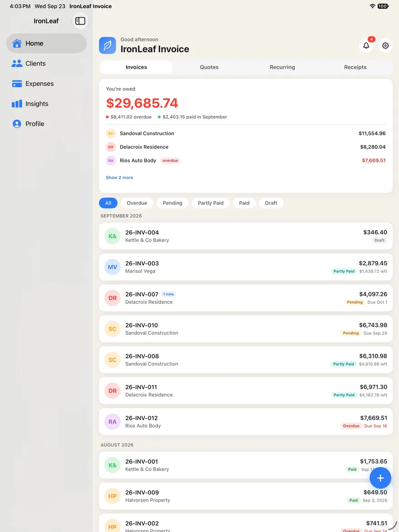Tap the IronLeaf leaf logo
Viewport: 399px width, 532px height.
pos(107,45)
